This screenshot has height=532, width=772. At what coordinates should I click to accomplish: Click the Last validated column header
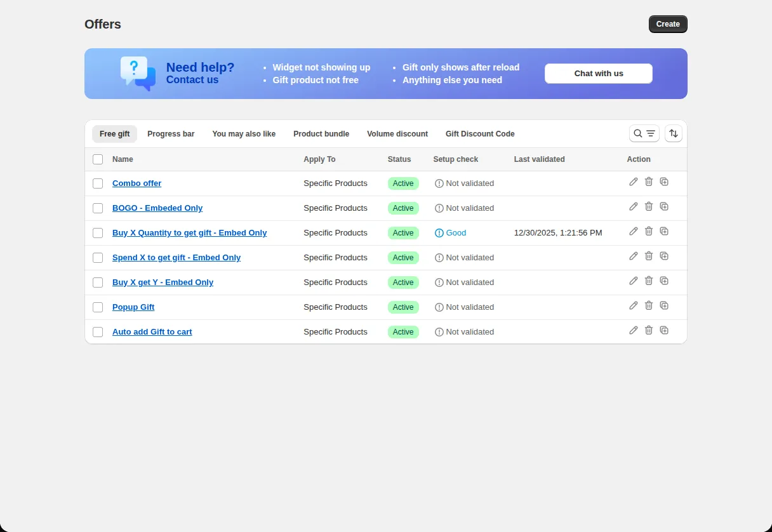[539, 159]
